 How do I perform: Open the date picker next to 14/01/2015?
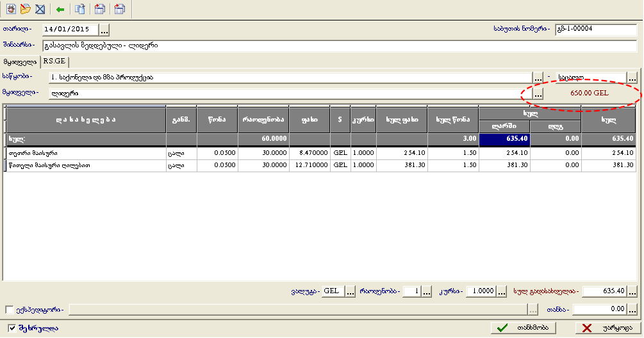coord(104,30)
